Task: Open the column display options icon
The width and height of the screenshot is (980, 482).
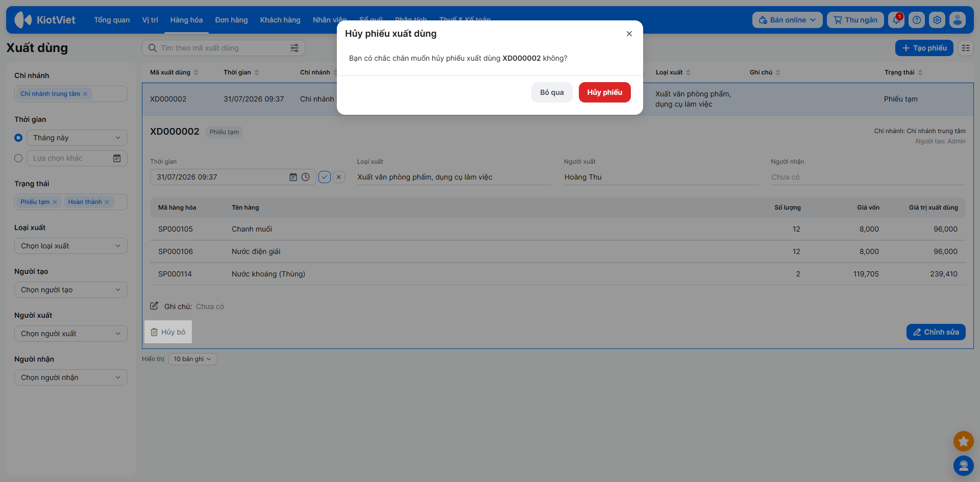Action: tap(966, 48)
